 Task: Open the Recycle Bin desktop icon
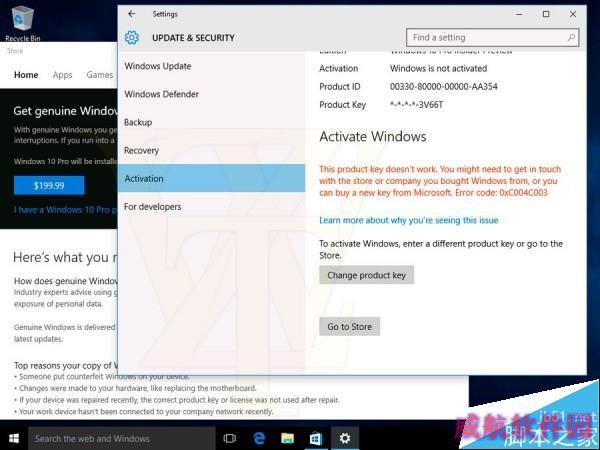point(23,23)
